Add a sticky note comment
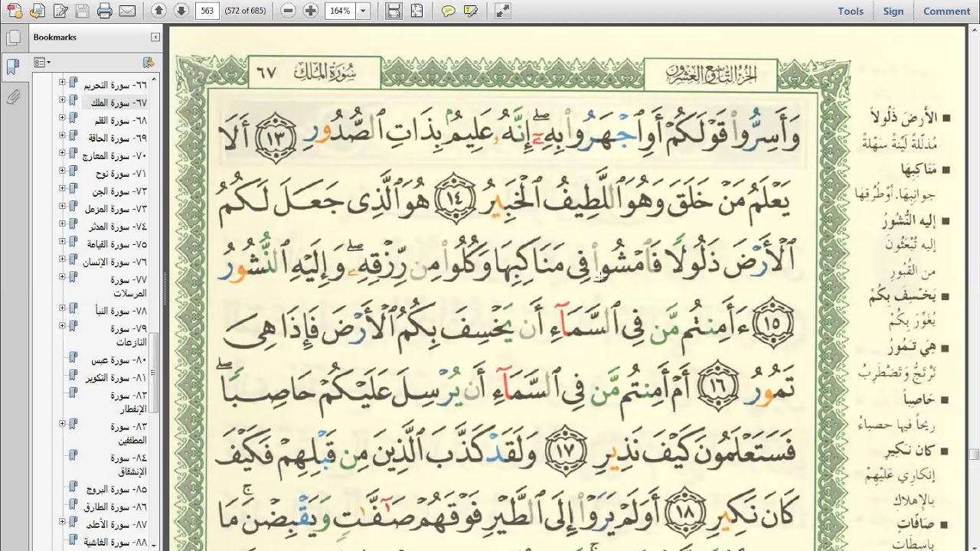 449,11
